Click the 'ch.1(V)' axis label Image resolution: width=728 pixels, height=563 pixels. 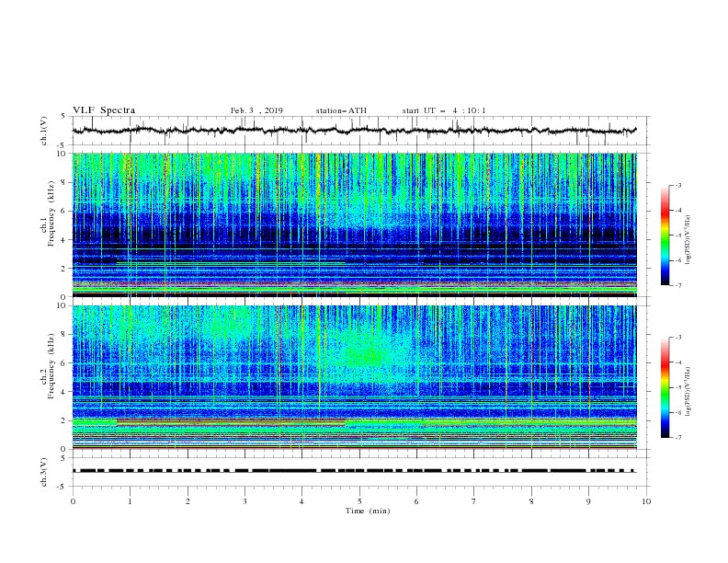pyautogui.click(x=44, y=131)
